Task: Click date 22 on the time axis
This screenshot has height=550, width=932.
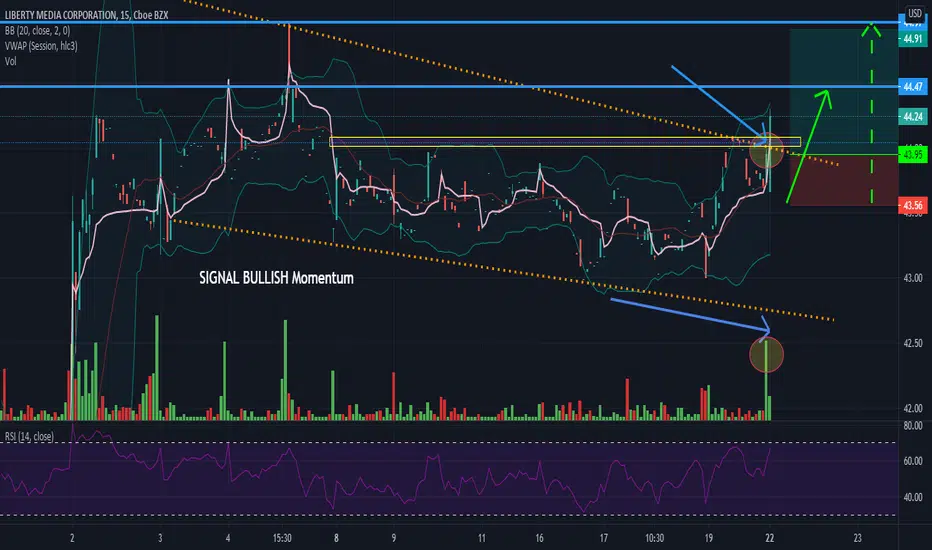Action: 770,538
